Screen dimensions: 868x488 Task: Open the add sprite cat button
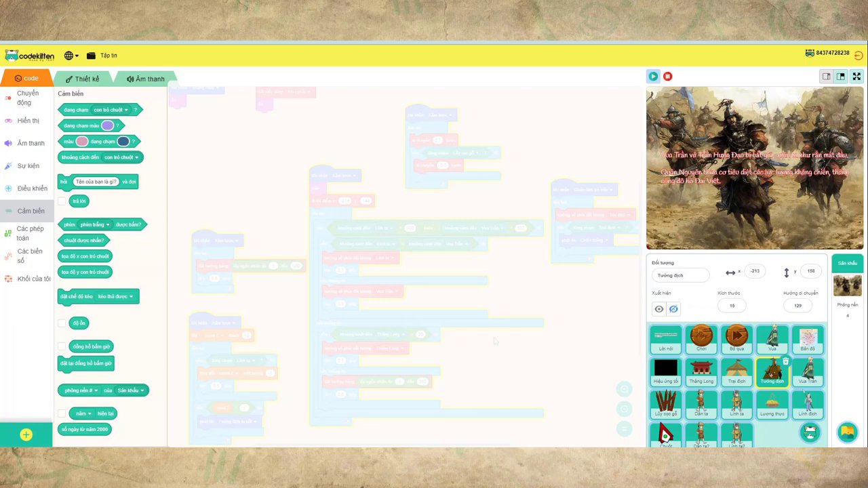click(810, 432)
